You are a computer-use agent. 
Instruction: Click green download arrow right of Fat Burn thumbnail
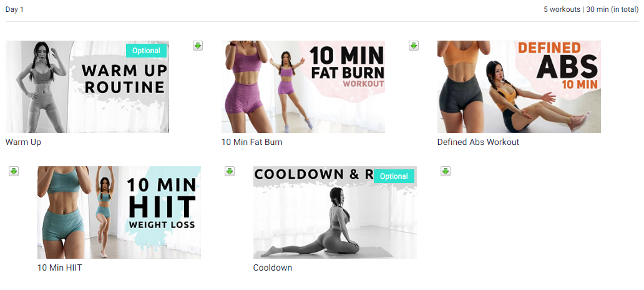pyautogui.click(x=414, y=46)
